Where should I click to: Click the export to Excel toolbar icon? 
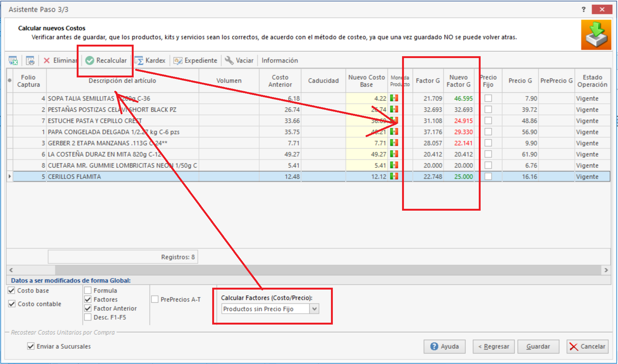[x=13, y=60]
